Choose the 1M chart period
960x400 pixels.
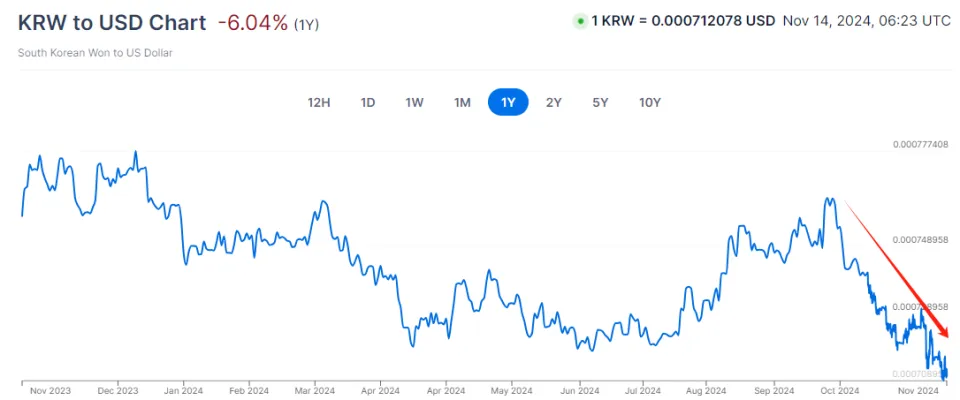pos(461,102)
